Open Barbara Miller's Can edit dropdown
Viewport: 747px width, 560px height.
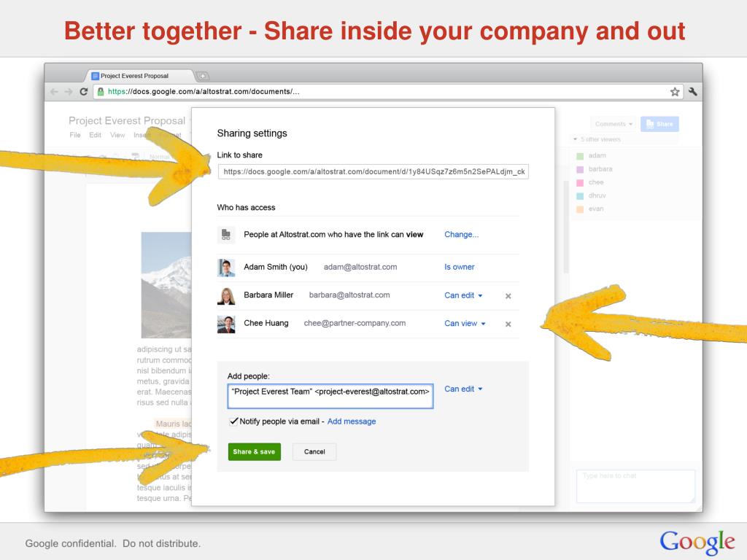(463, 295)
